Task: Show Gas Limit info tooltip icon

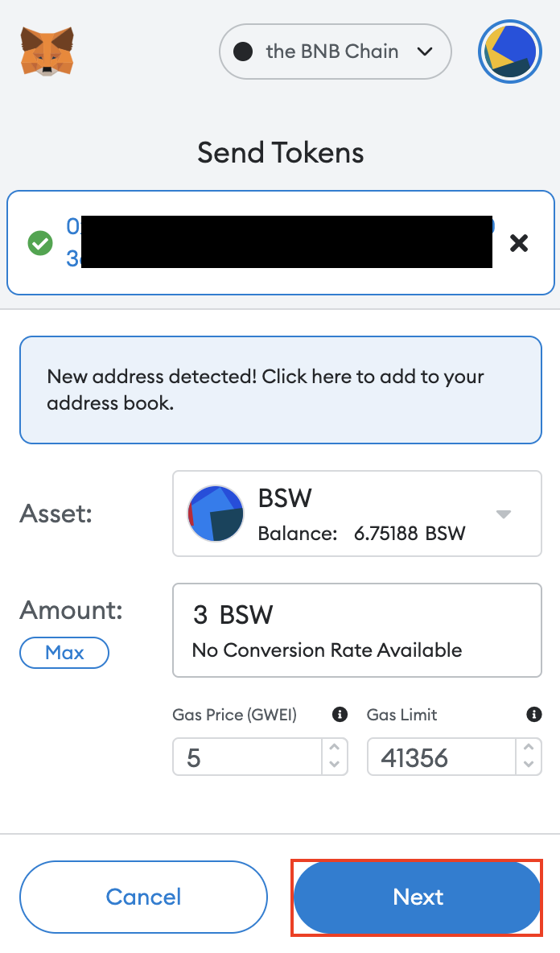Action: click(x=534, y=714)
